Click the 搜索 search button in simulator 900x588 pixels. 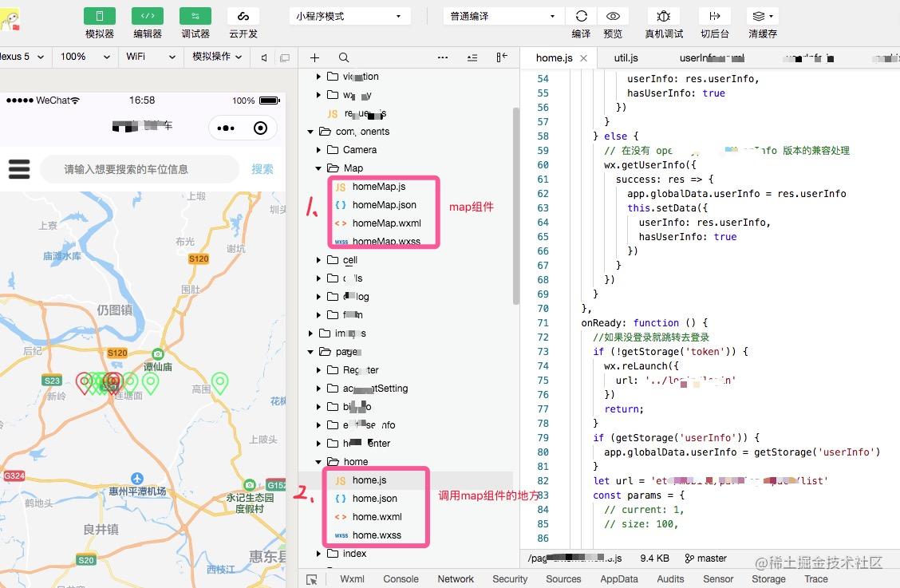[262, 169]
